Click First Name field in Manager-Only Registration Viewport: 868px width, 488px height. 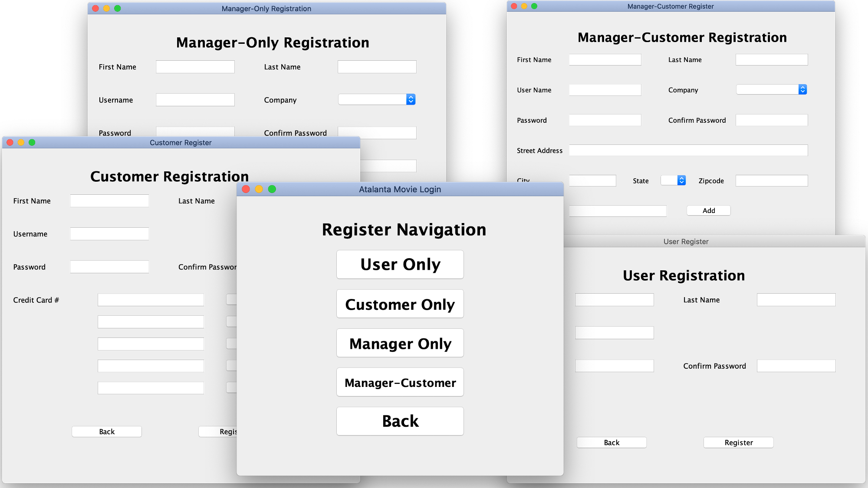pyautogui.click(x=195, y=67)
